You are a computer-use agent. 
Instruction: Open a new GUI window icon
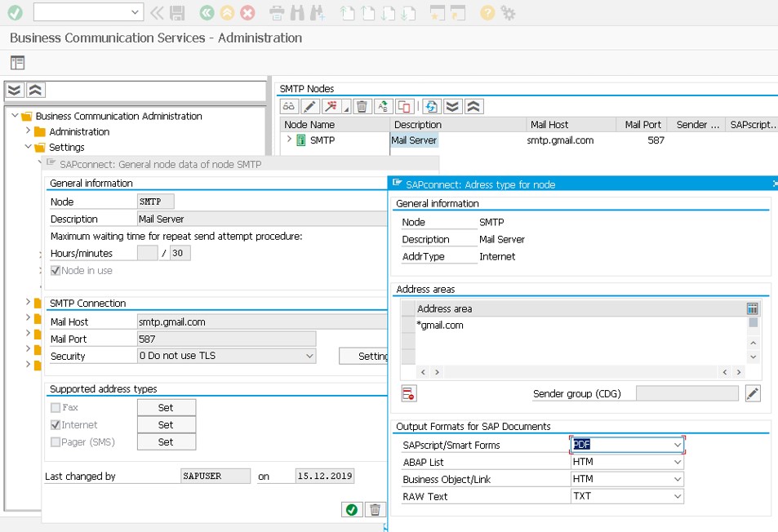(437, 13)
